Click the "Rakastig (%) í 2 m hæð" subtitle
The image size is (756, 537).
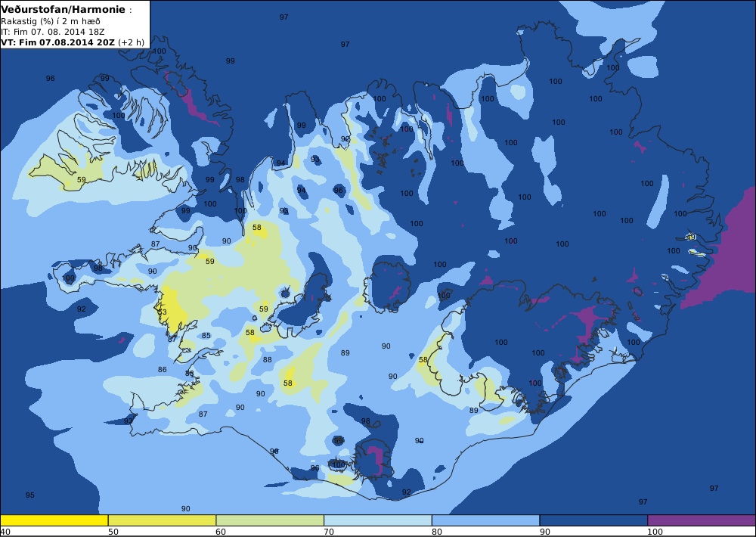[51, 21]
